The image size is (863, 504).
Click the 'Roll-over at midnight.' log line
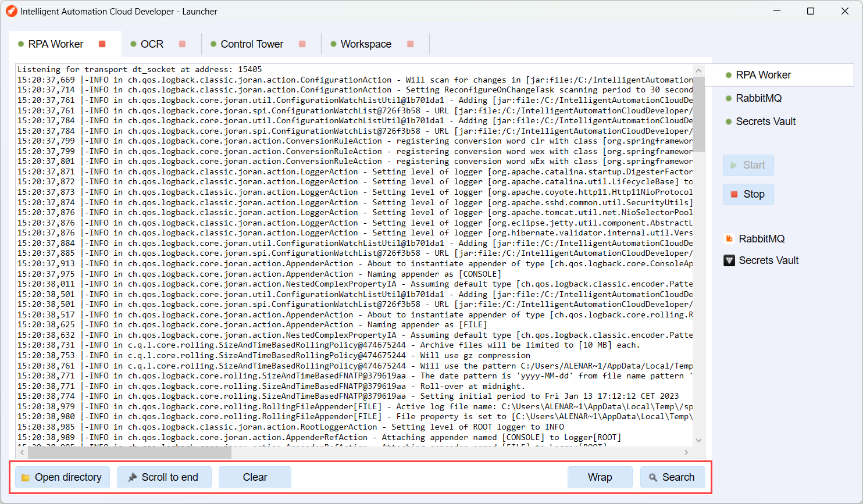click(270, 386)
